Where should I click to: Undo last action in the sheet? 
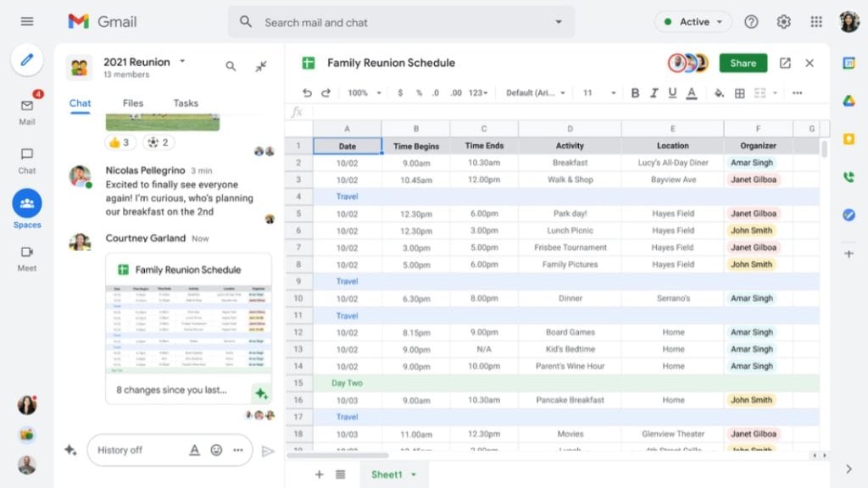point(307,93)
